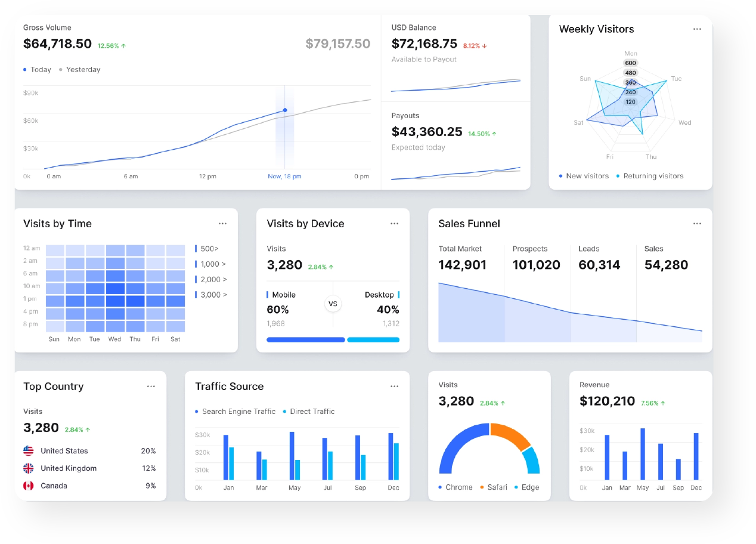The image size is (756, 544).
Task: Click the VS badge between Mobile and Desktop
Action: point(333,304)
